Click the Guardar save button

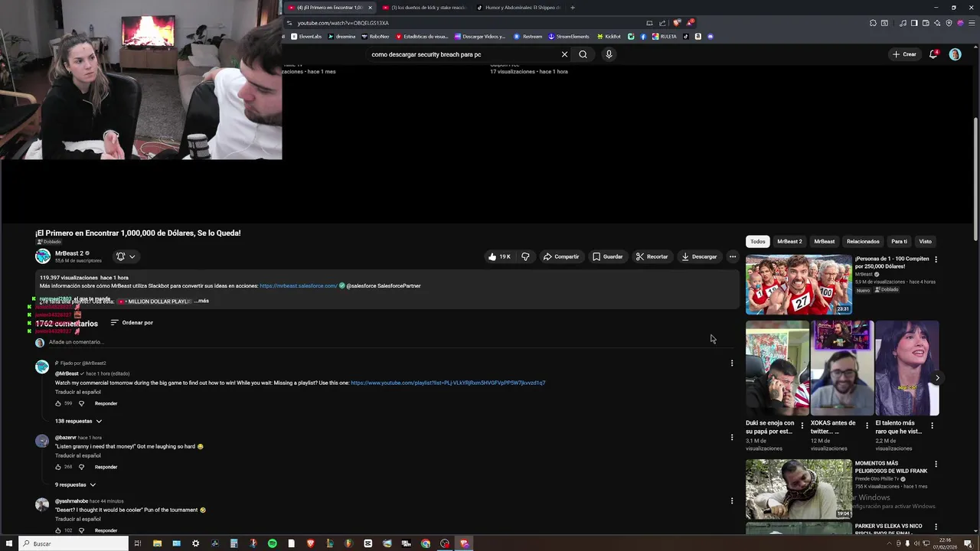607,257
